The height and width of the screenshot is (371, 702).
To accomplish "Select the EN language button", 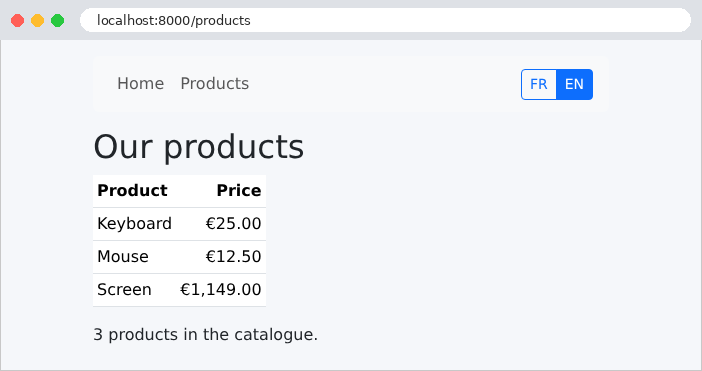I will click(574, 84).
